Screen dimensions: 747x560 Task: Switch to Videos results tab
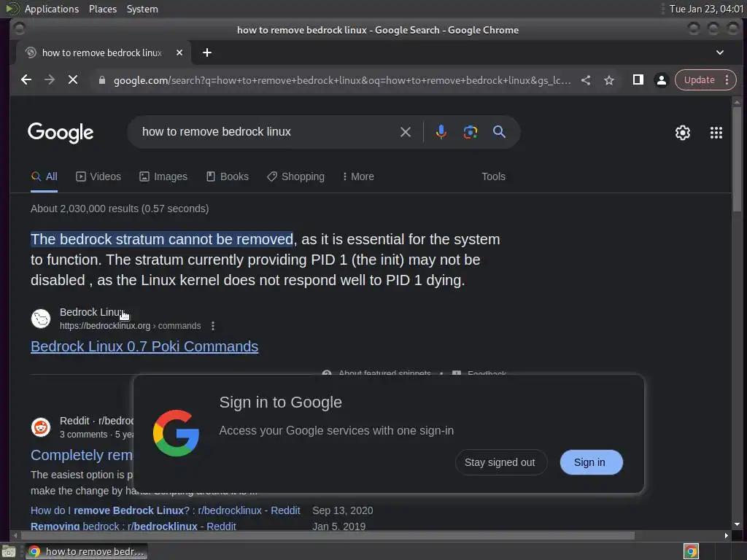[x=98, y=176]
